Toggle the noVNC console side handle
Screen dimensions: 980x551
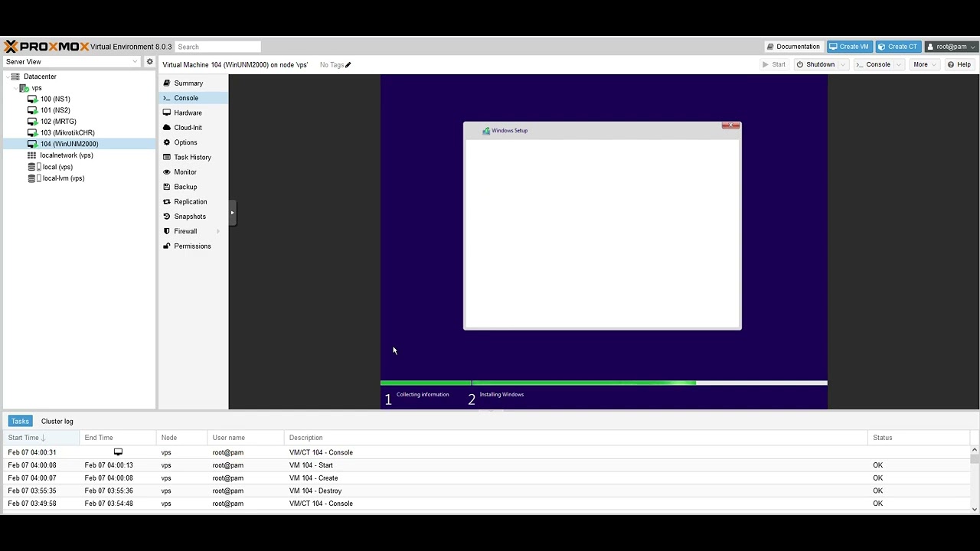coord(232,213)
